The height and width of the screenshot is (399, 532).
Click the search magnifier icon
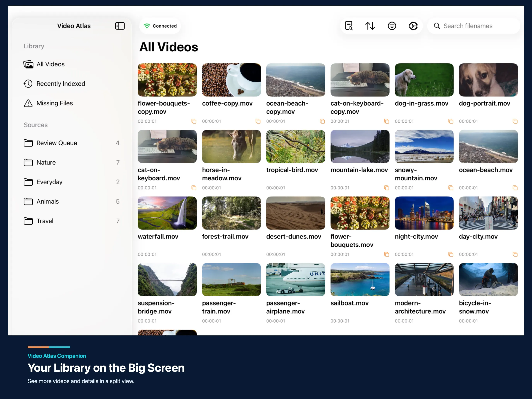point(437,26)
